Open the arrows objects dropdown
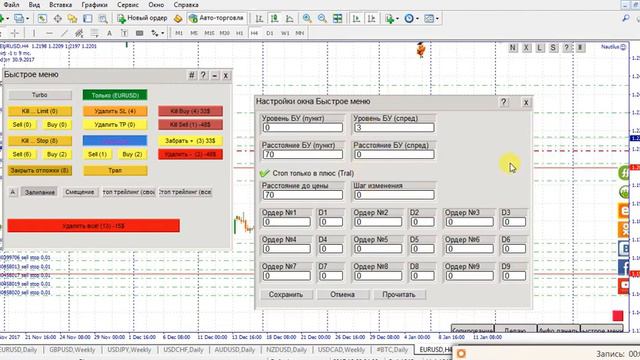 [x=162, y=33]
